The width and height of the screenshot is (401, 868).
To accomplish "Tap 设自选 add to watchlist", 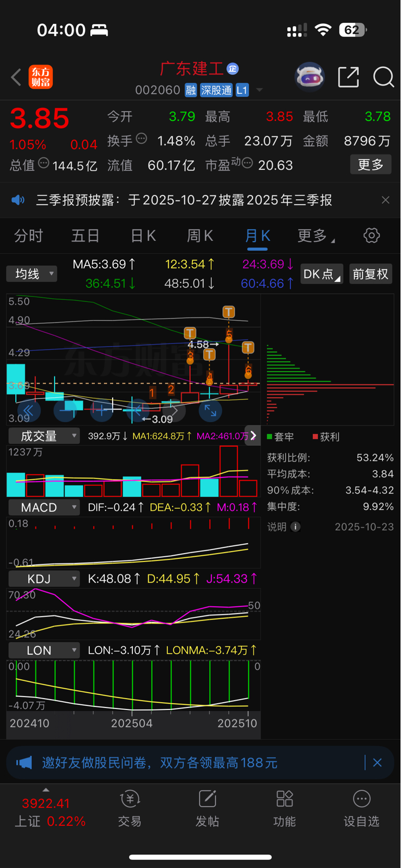I will pos(361,808).
